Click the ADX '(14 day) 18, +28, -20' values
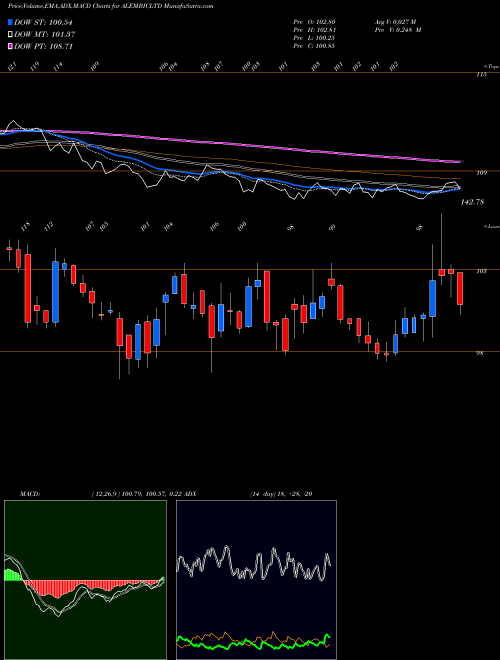Screen dimensions: 500x660 click(281, 494)
